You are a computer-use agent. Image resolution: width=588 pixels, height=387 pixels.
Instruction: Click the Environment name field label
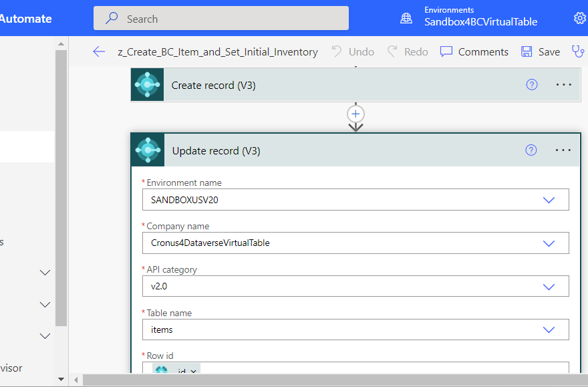click(x=184, y=182)
